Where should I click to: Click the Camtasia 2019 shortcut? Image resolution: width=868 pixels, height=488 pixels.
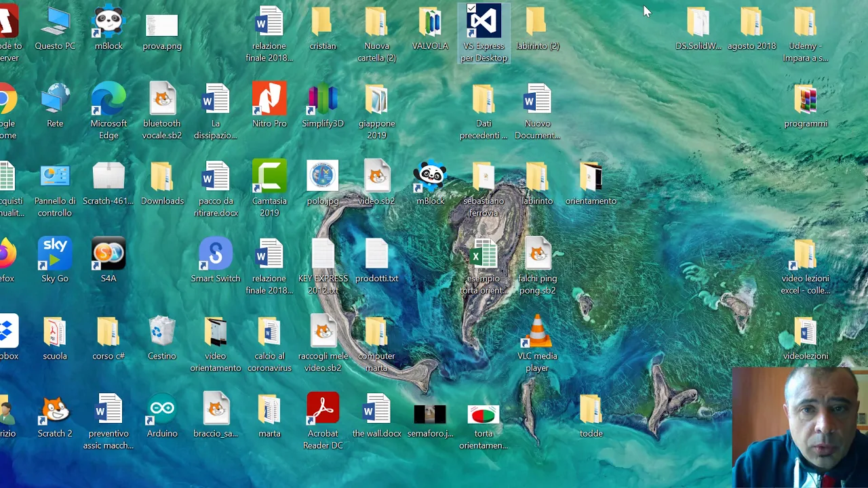[x=269, y=188]
